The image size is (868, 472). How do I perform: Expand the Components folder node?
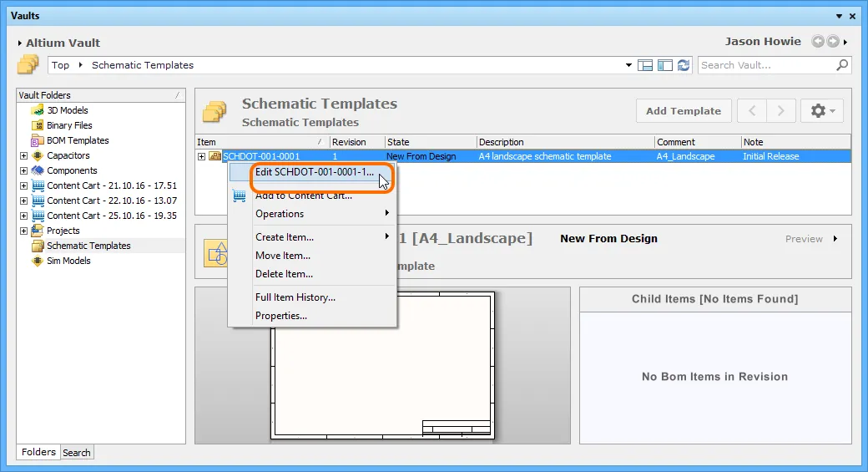[x=24, y=170]
